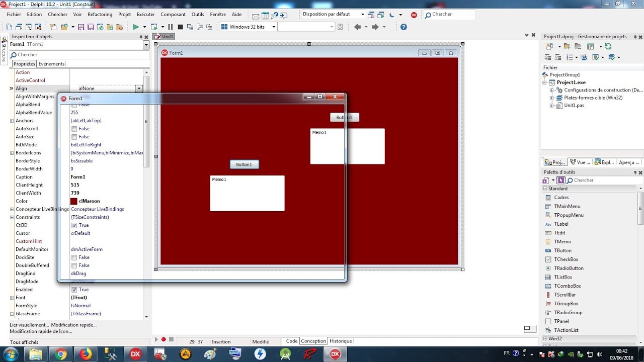Toggle AutoSize property checkbox
644x362 pixels.
point(74,137)
